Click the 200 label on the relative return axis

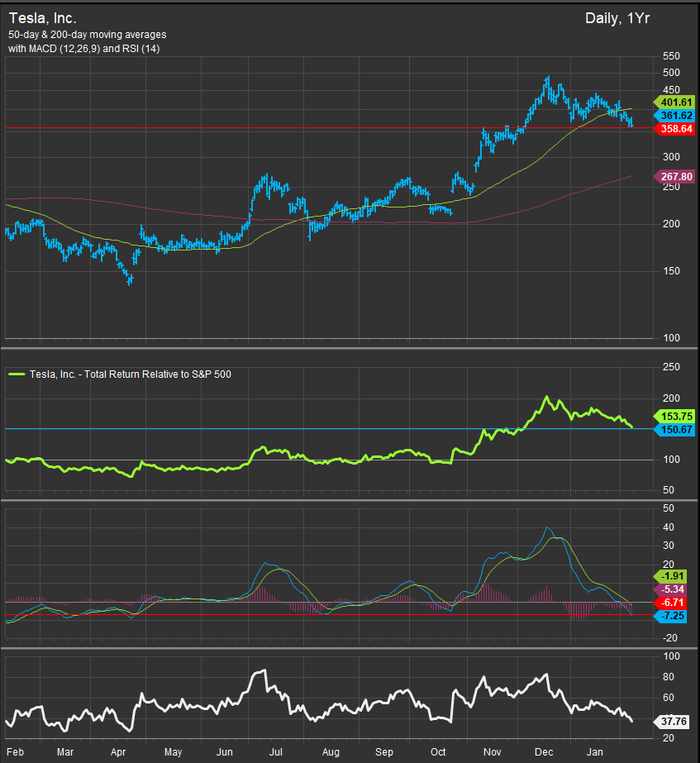click(671, 398)
